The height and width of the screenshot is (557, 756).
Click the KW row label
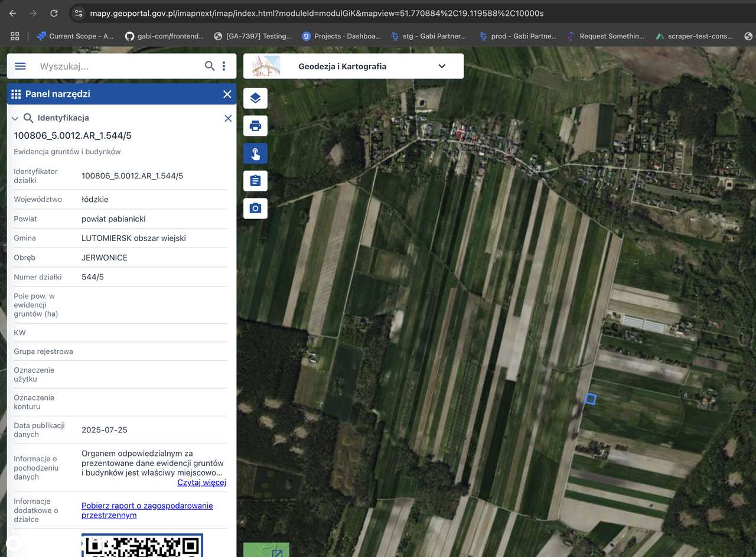pyautogui.click(x=20, y=333)
